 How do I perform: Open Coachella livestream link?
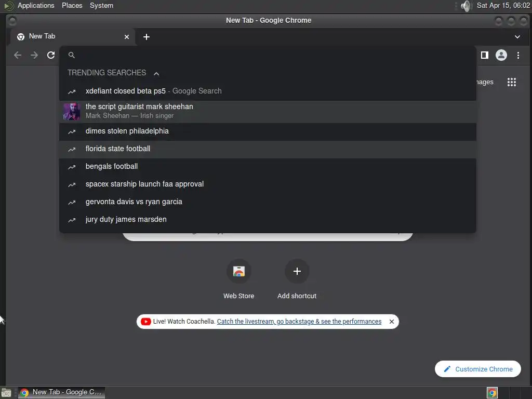click(x=299, y=321)
